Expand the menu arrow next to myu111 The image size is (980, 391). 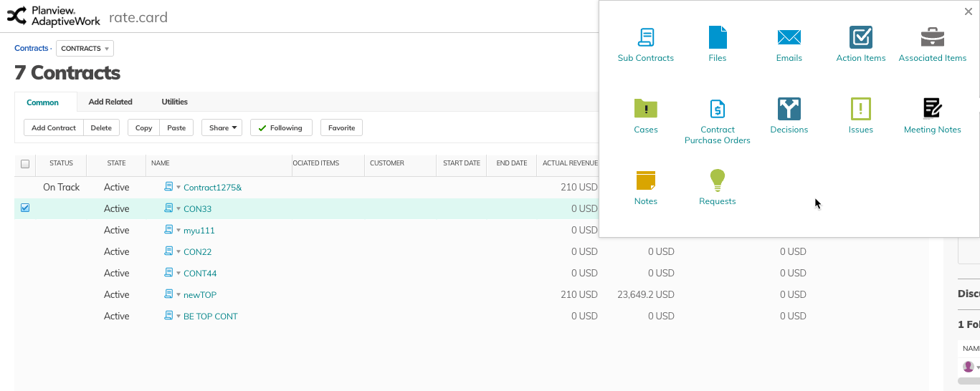[179, 231]
